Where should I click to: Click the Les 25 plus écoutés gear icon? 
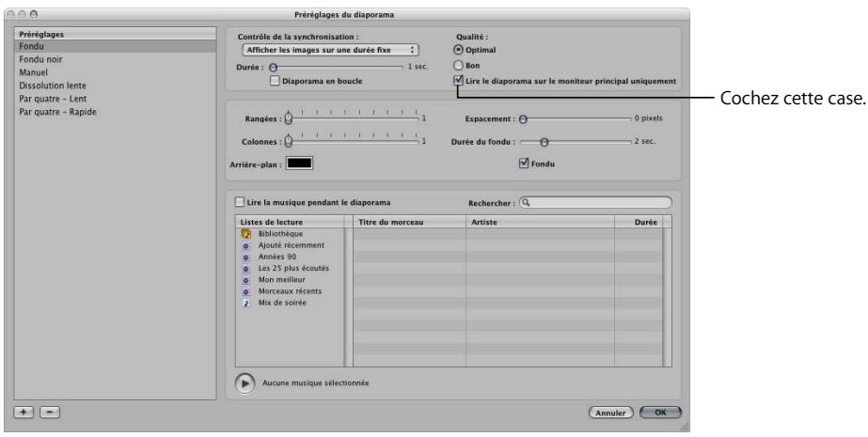click(x=246, y=269)
